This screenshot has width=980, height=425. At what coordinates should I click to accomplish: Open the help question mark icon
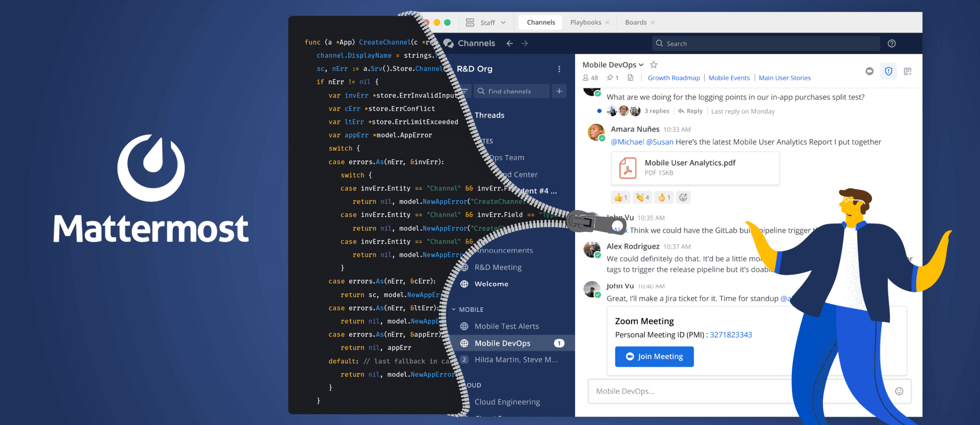point(892,43)
